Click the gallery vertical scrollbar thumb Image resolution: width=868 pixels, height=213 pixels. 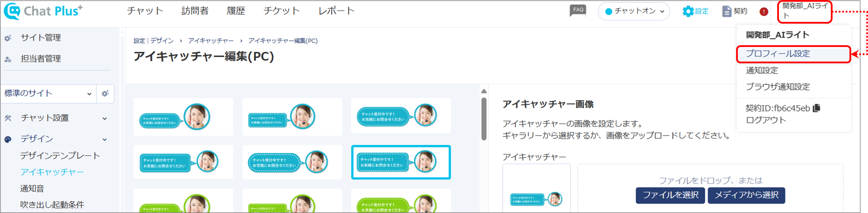(x=484, y=119)
